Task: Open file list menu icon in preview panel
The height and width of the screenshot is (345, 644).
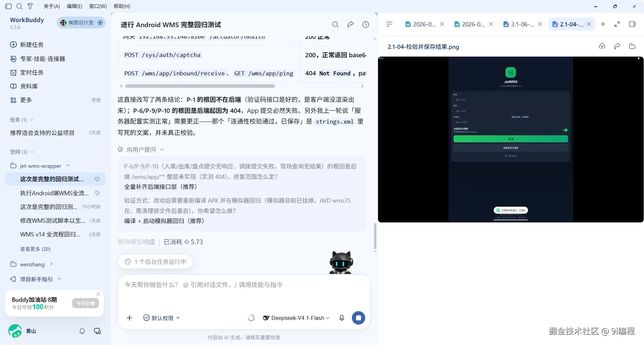Action: pyautogui.click(x=389, y=24)
